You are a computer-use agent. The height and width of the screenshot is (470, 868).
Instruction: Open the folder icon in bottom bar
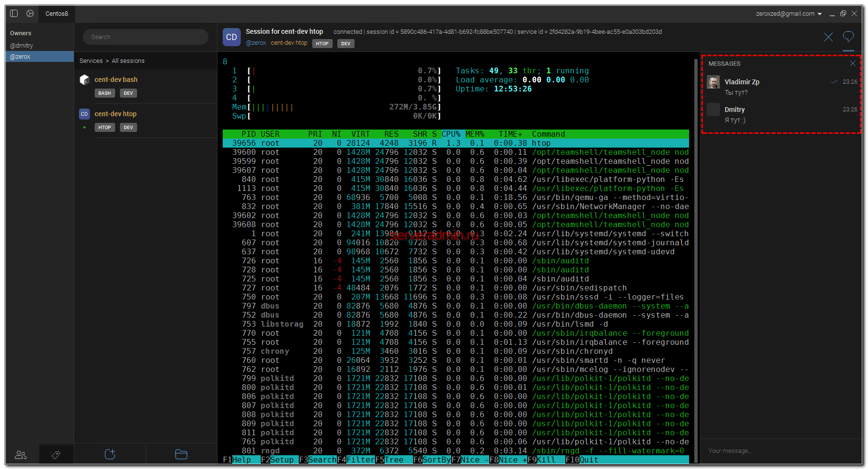[x=181, y=454]
